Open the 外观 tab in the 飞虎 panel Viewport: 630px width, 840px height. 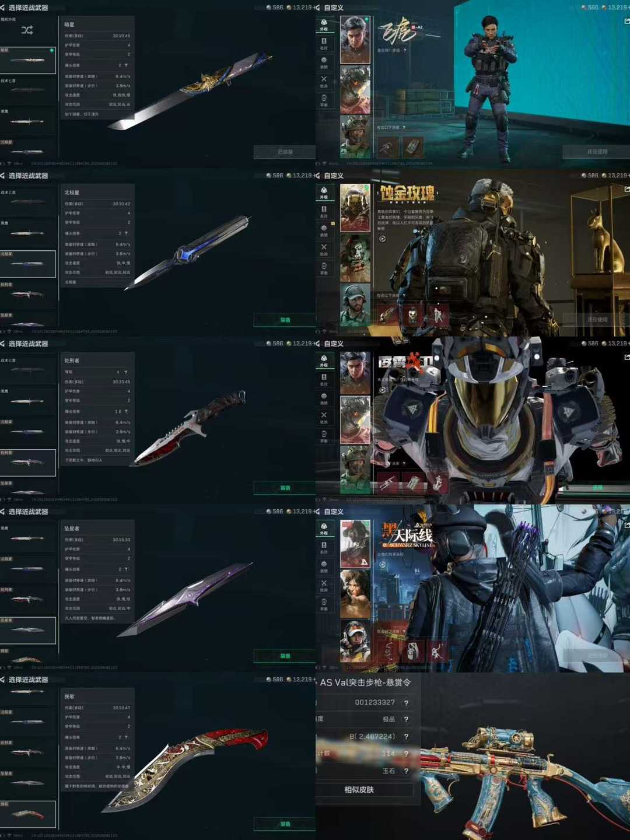click(324, 24)
